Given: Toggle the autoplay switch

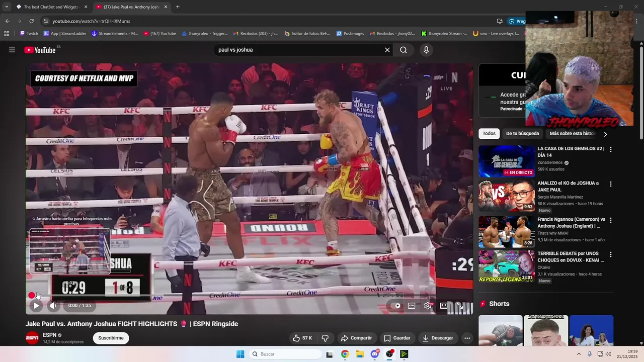Looking at the screenshot, I should [397, 305].
